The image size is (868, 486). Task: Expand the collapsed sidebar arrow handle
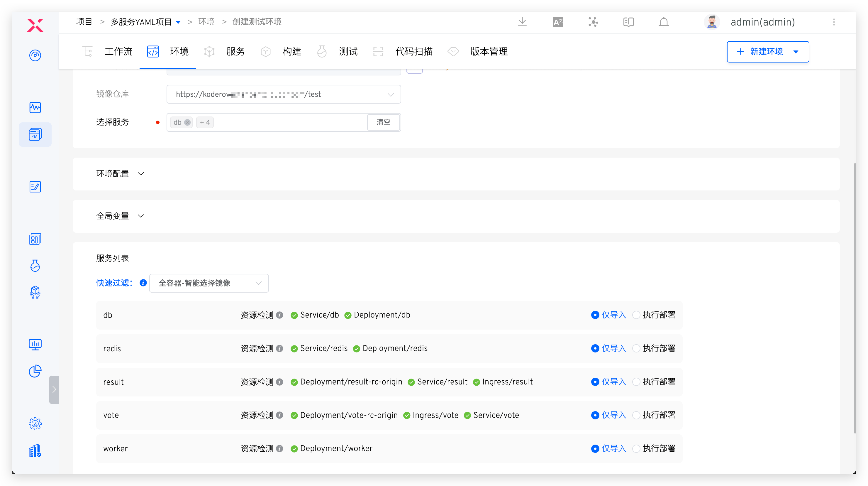(54, 389)
